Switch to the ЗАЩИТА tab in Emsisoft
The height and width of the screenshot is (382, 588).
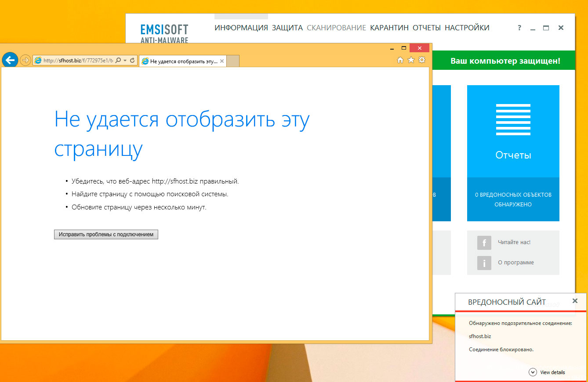[287, 28]
